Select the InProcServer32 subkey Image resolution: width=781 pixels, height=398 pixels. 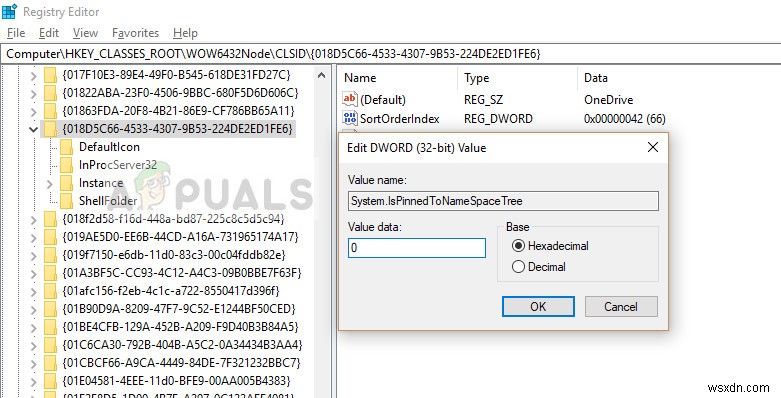click(x=118, y=165)
